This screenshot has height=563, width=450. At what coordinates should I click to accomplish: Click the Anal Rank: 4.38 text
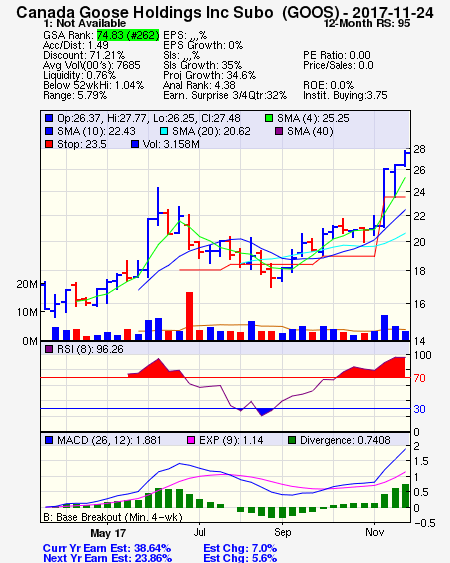(199, 85)
